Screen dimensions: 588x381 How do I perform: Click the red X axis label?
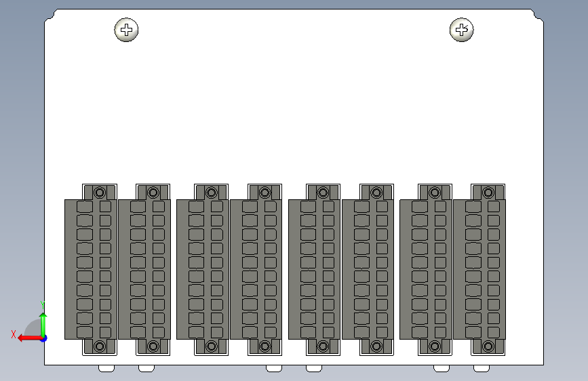(x=14, y=334)
